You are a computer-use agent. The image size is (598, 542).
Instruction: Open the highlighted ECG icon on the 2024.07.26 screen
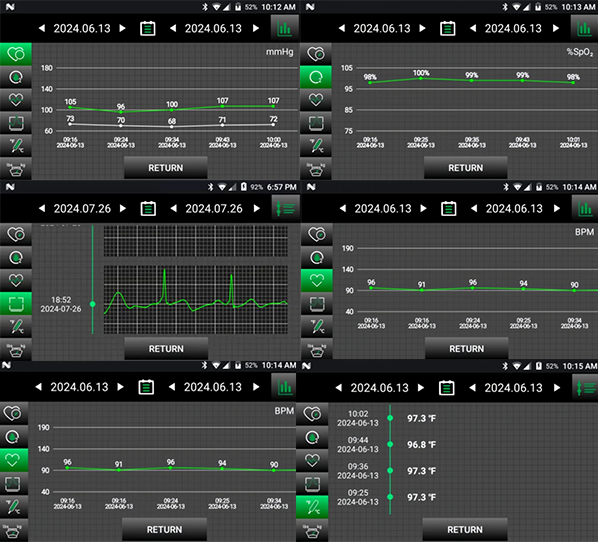click(x=16, y=304)
